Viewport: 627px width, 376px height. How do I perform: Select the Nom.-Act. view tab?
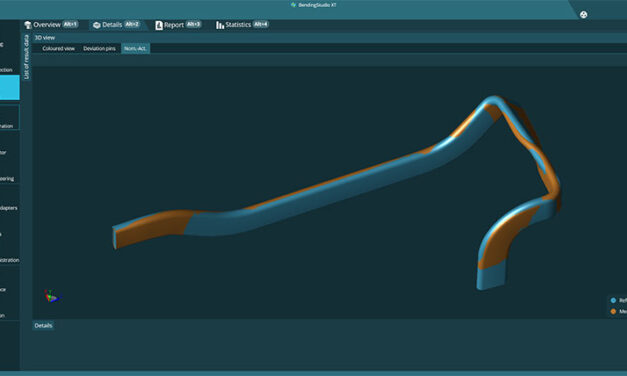click(135, 48)
